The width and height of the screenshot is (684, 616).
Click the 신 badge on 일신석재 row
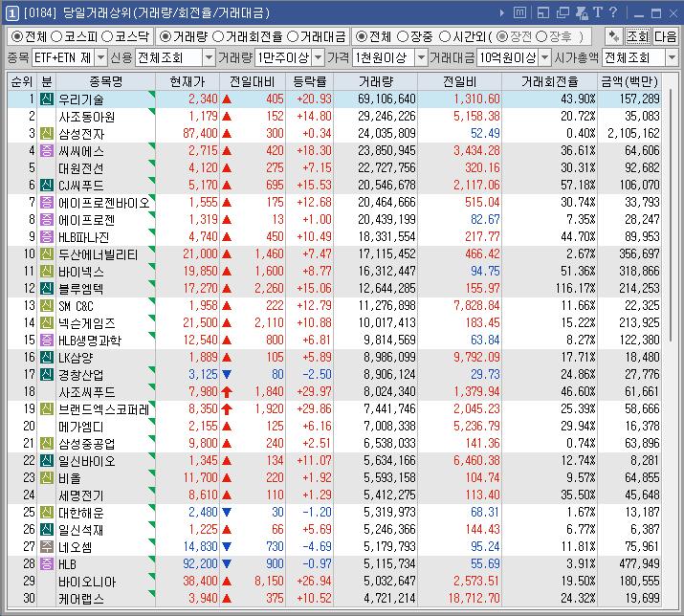pyautogui.click(x=47, y=530)
